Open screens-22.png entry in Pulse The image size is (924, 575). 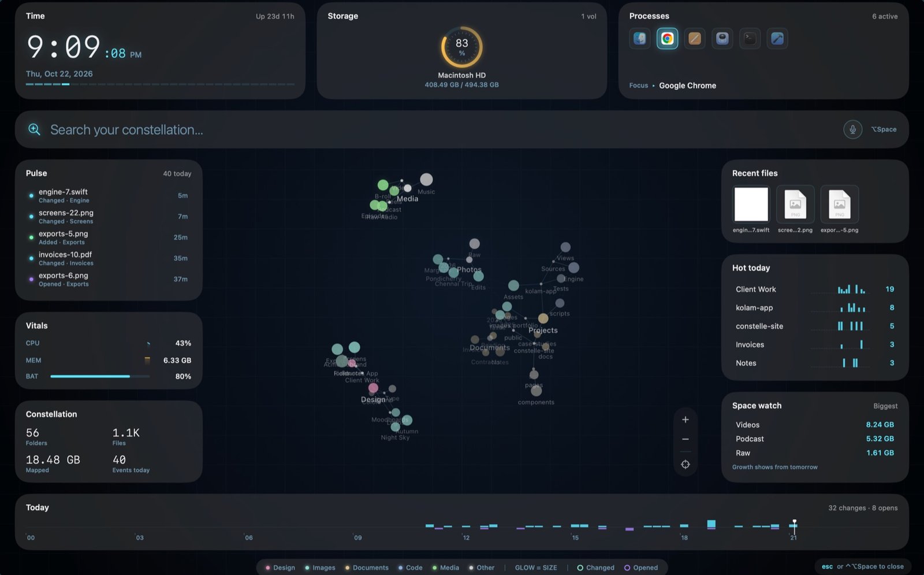point(109,217)
